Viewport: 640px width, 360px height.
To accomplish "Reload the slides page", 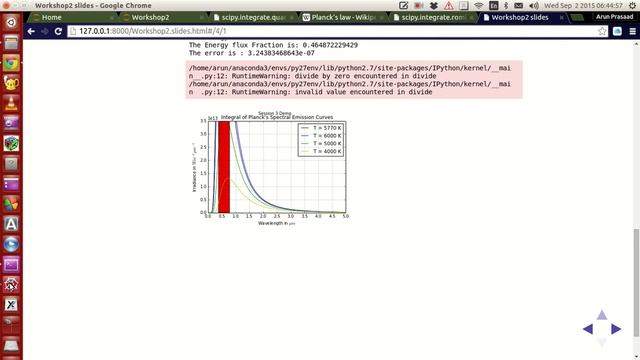I will click(58, 31).
